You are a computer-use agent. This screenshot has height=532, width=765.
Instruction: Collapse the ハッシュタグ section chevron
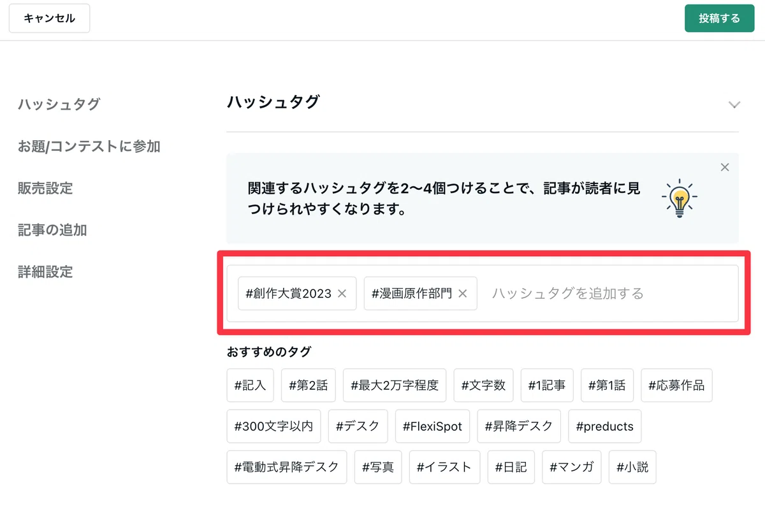pyautogui.click(x=734, y=104)
